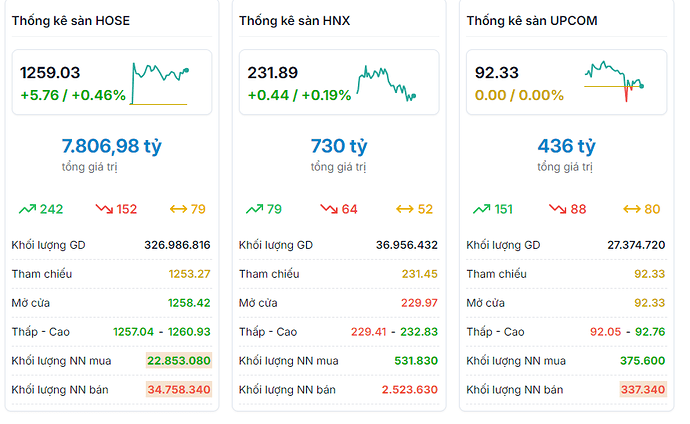This screenshot has height=424, width=690.
Task: Open the HOSE index mini chart
Action: 159,83
